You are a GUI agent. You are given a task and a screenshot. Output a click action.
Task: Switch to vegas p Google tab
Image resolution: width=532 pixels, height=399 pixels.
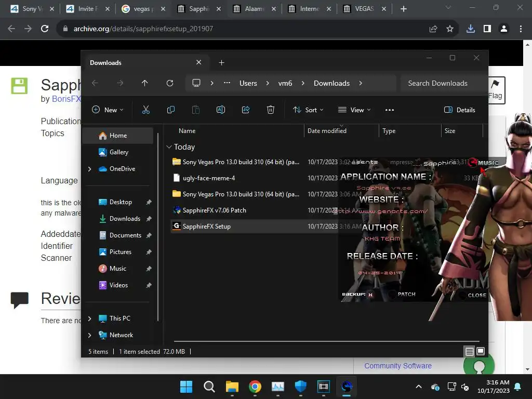[x=143, y=9]
